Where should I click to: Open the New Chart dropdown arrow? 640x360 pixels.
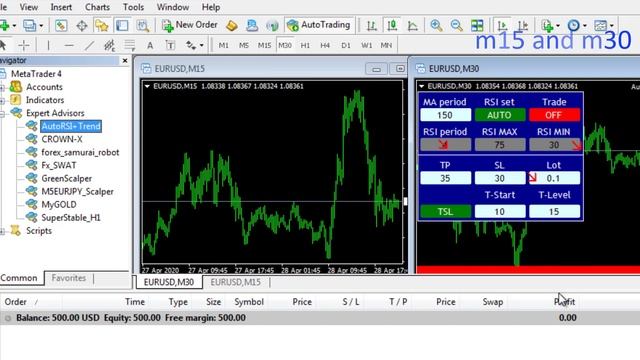coord(15,26)
